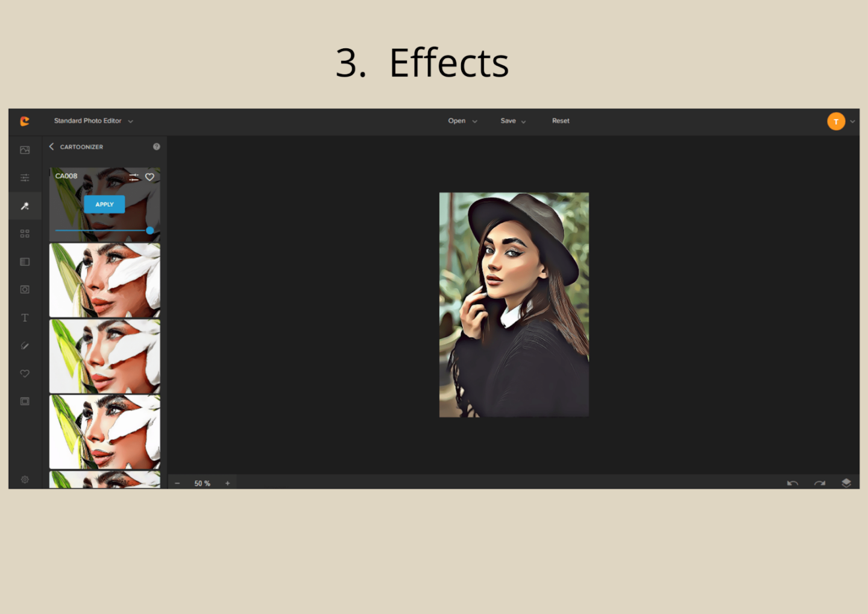Select the Elements grid sidebar icon

click(x=25, y=233)
